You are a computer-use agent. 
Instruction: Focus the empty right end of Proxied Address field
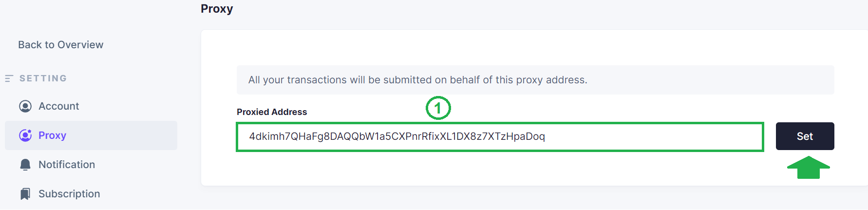(682, 137)
